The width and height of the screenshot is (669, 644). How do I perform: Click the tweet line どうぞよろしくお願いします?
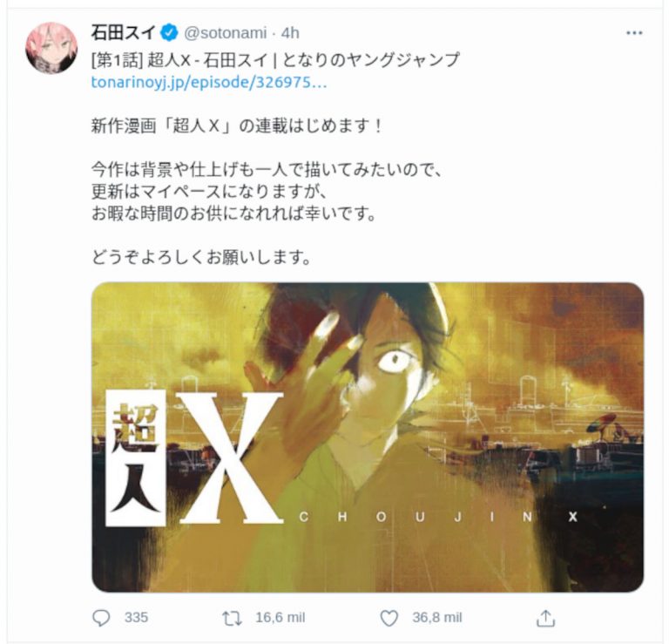coord(201,257)
